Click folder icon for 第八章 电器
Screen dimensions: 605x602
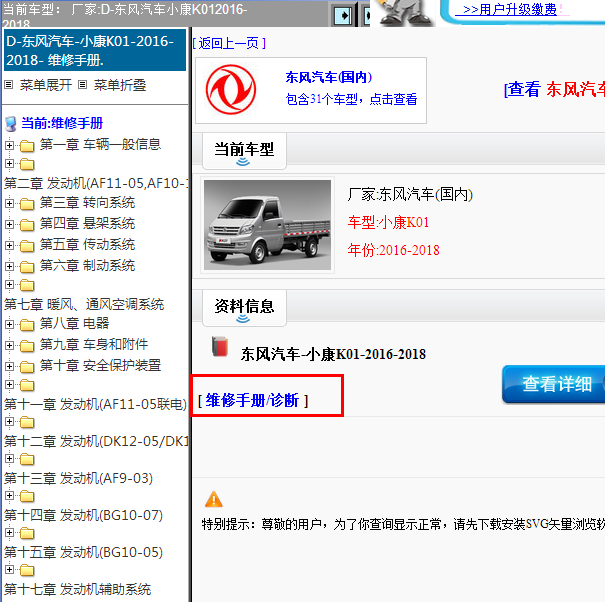click(27, 325)
